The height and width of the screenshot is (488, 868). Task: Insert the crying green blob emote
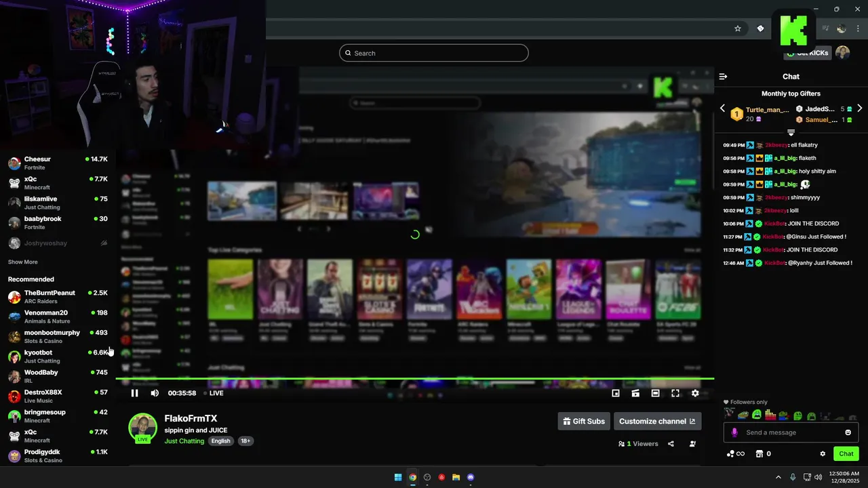coord(756,414)
